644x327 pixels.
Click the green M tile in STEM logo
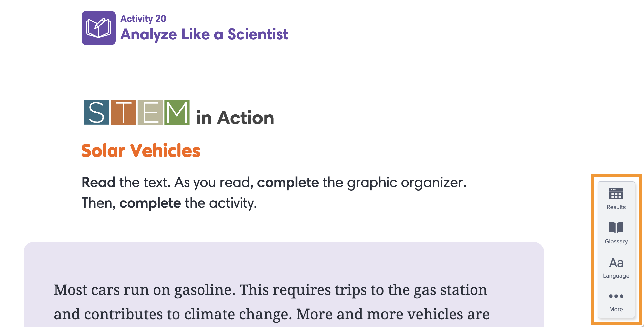(x=177, y=112)
